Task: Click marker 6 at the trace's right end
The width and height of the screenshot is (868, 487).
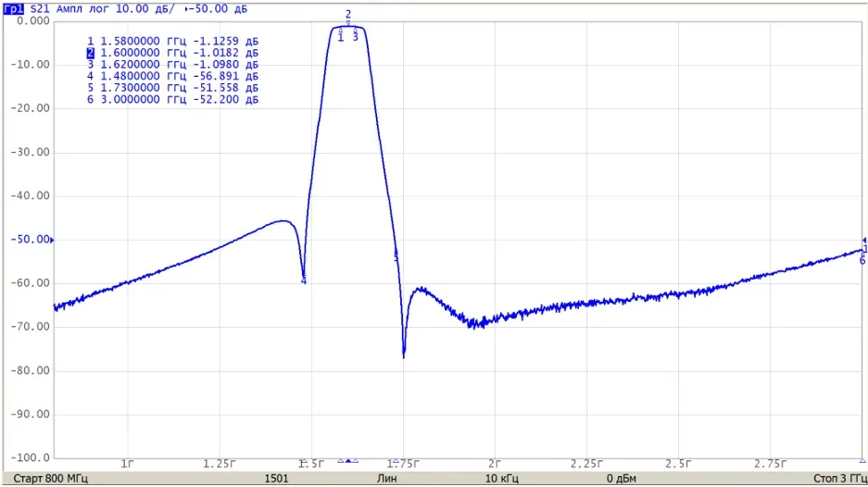Action: point(862,259)
